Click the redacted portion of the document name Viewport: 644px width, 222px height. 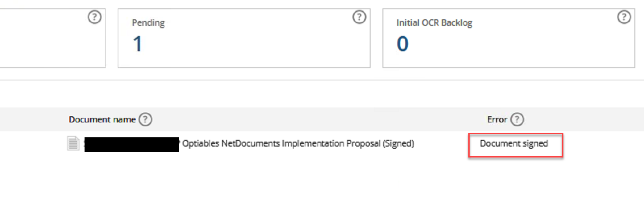click(x=132, y=144)
